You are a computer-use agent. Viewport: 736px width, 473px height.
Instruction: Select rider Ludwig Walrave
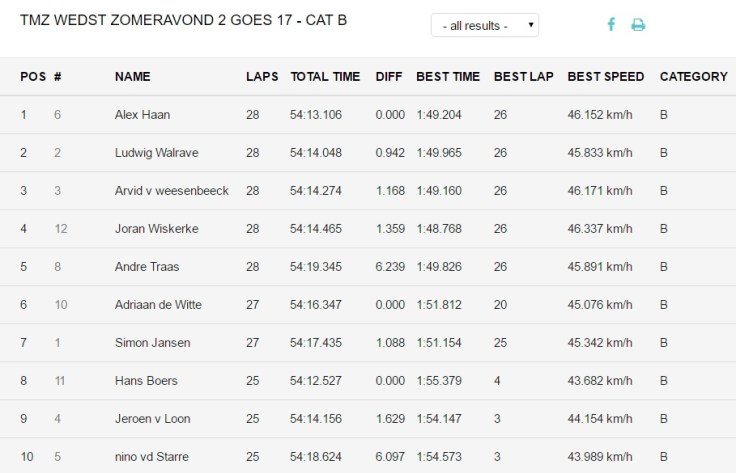pyautogui.click(x=157, y=153)
